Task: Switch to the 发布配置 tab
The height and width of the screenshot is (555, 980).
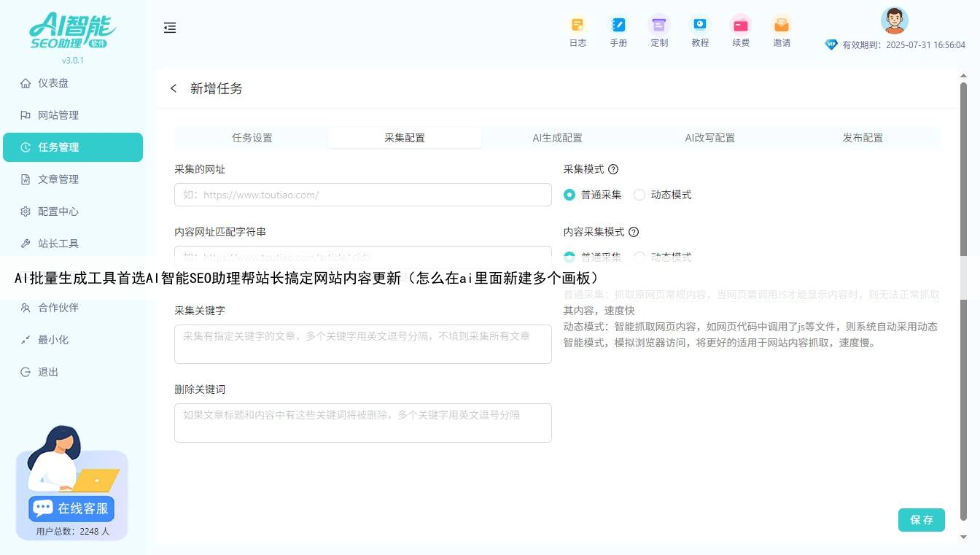Action: tap(862, 137)
